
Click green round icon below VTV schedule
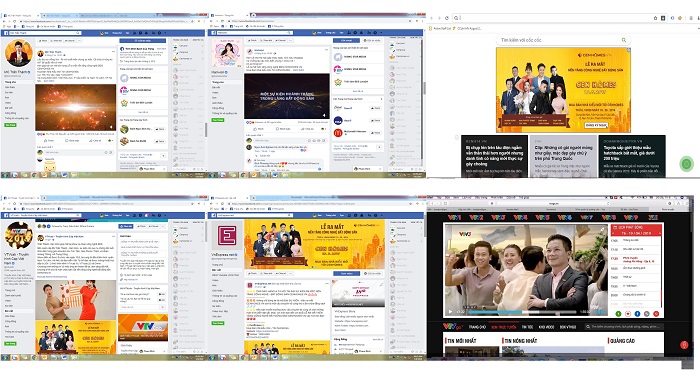(618, 314)
